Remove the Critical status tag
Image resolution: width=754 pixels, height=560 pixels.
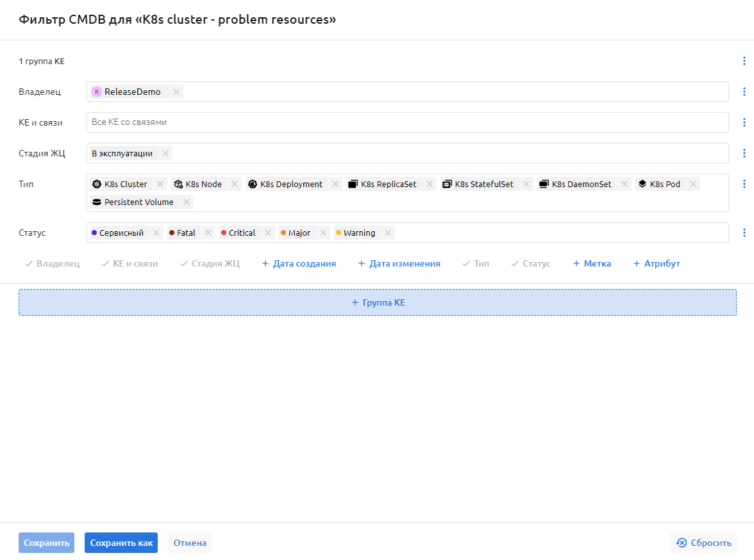268,233
